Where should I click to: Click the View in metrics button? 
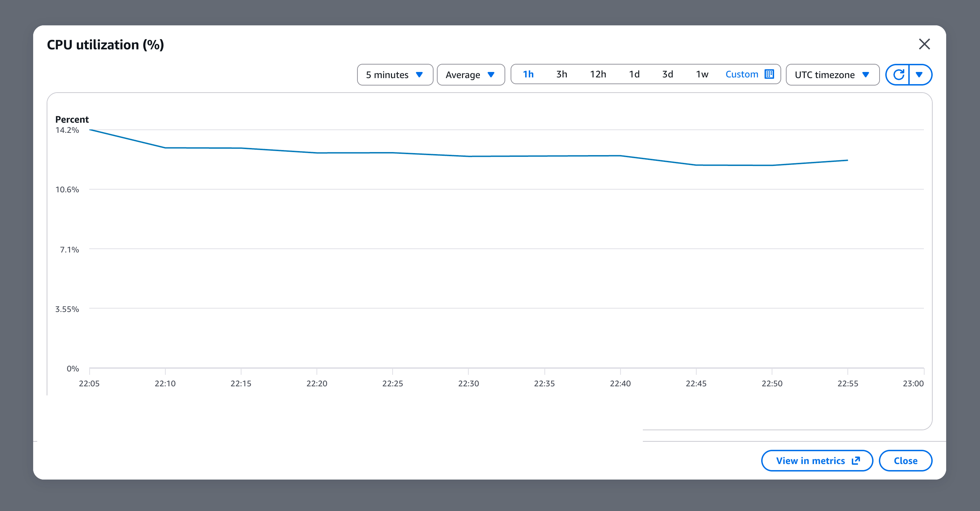pos(817,460)
